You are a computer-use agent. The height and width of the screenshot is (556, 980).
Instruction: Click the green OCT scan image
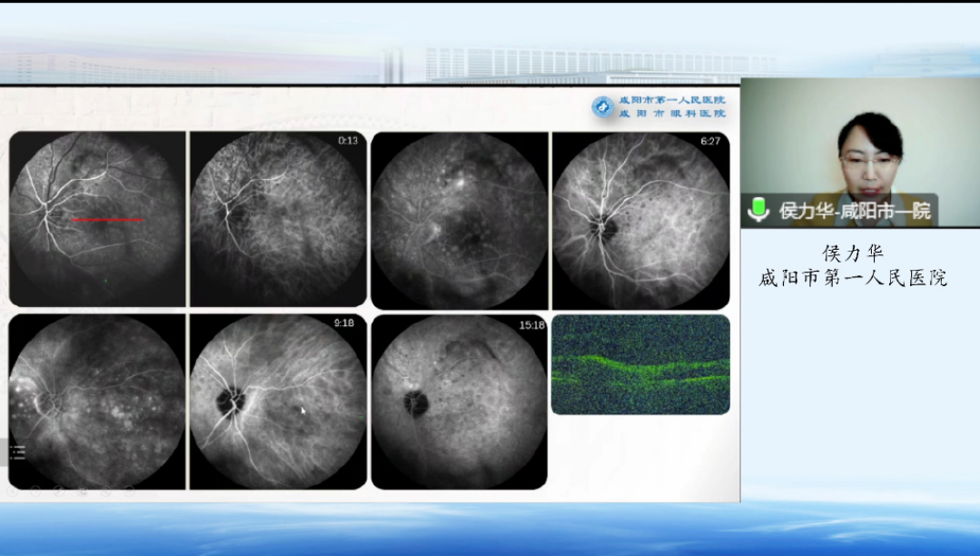click(640, 364)
